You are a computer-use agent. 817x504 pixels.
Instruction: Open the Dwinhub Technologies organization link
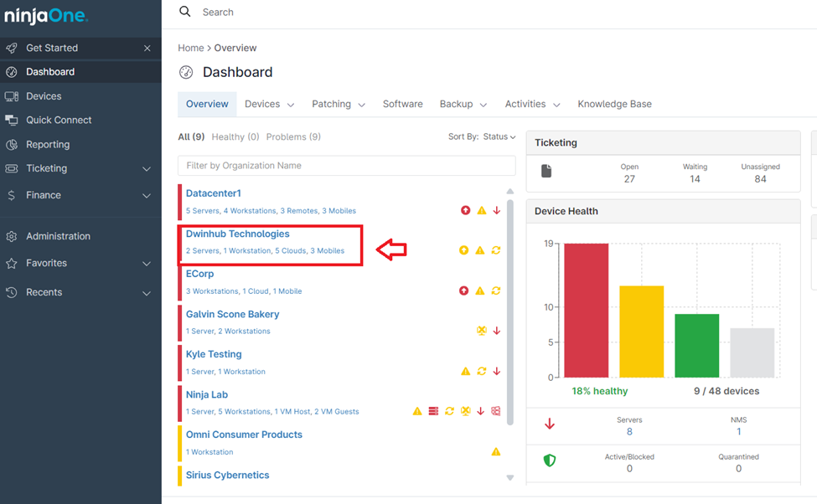tap(237, 234)
